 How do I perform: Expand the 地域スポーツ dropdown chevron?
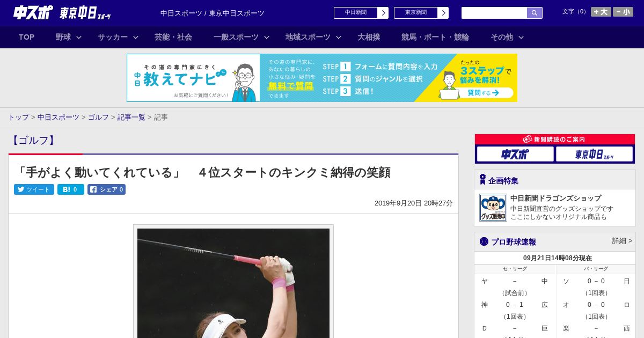[339, 37]
